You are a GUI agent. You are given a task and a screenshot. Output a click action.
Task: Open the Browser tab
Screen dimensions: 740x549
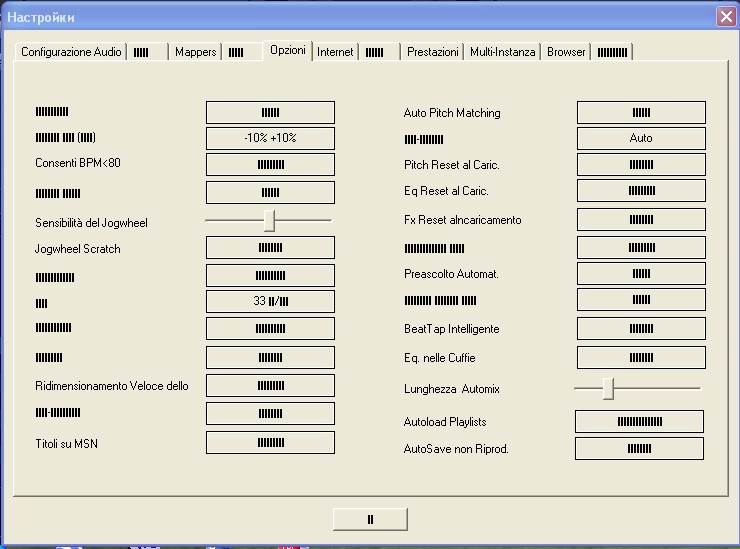(x=566, y=51)
